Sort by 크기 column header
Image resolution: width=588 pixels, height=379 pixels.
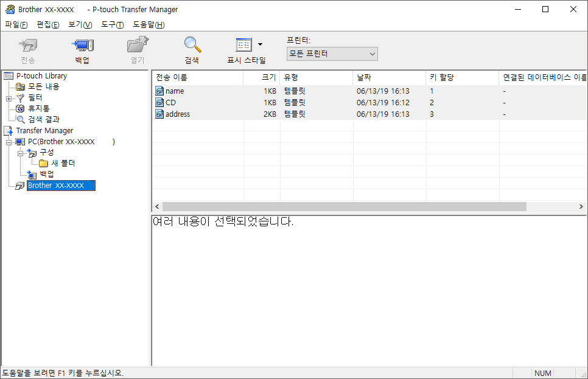coord(262,77)
